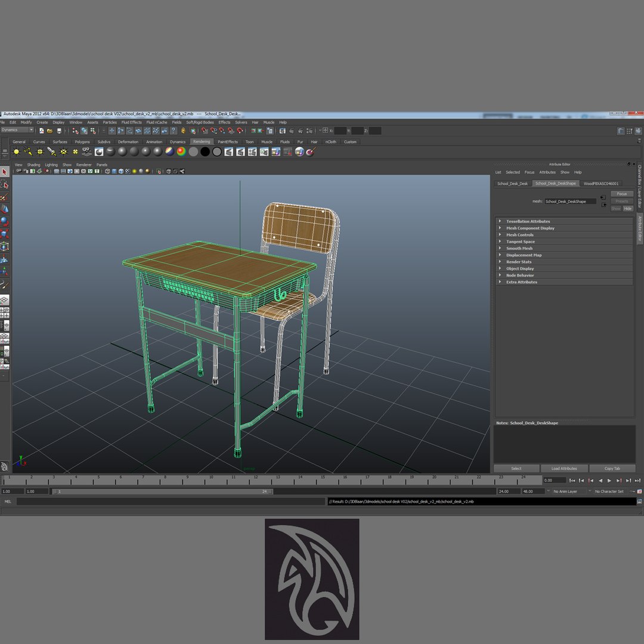This screenshot has width=644, height=644.
Task: Open the Dynamics menu set dropdown
Action: 17,130
